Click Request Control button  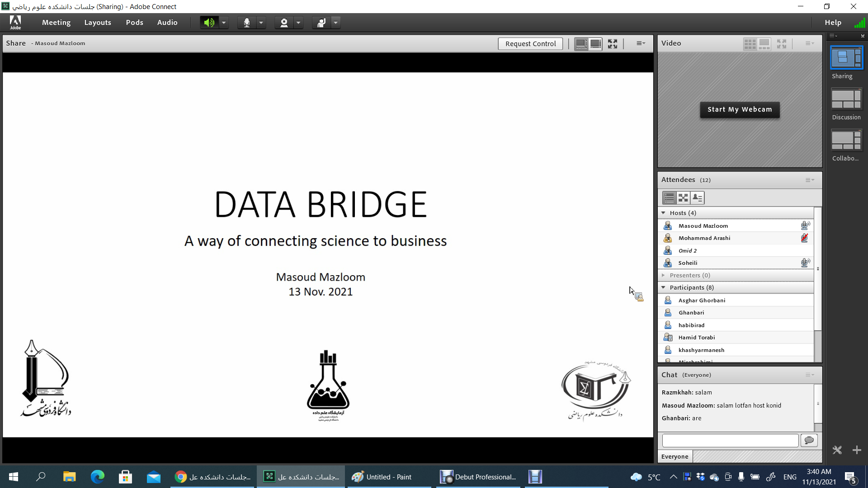pos(530,44)
